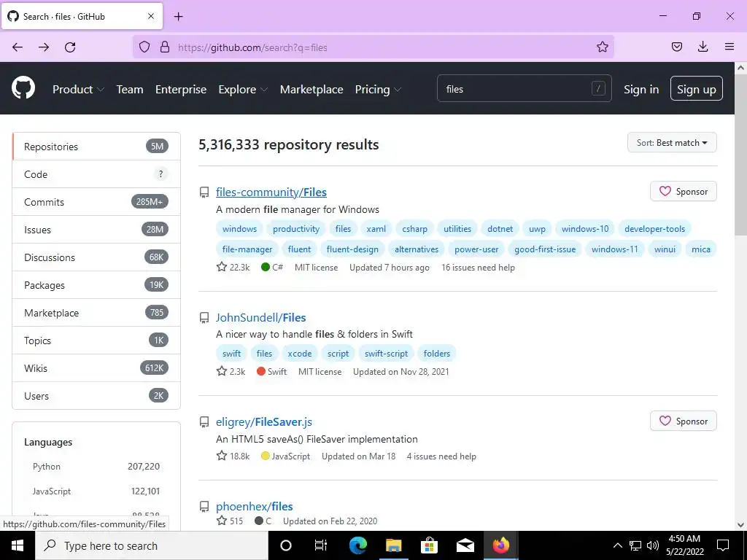
Task: Open the eligrey/FileSaver.js repository link
Action: pyautogui.click(x=264, y=421)
